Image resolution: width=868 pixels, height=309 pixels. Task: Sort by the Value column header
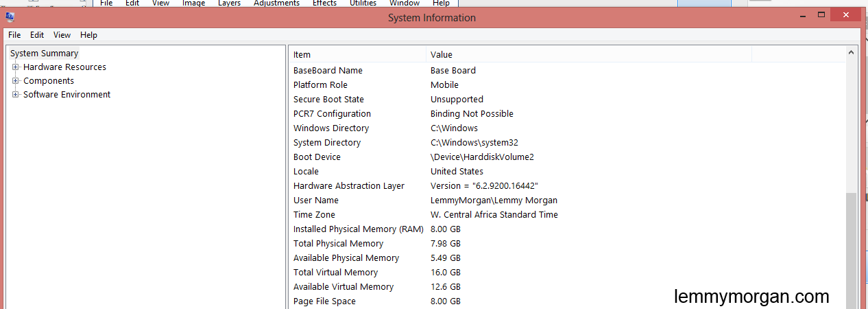(589, 54)
